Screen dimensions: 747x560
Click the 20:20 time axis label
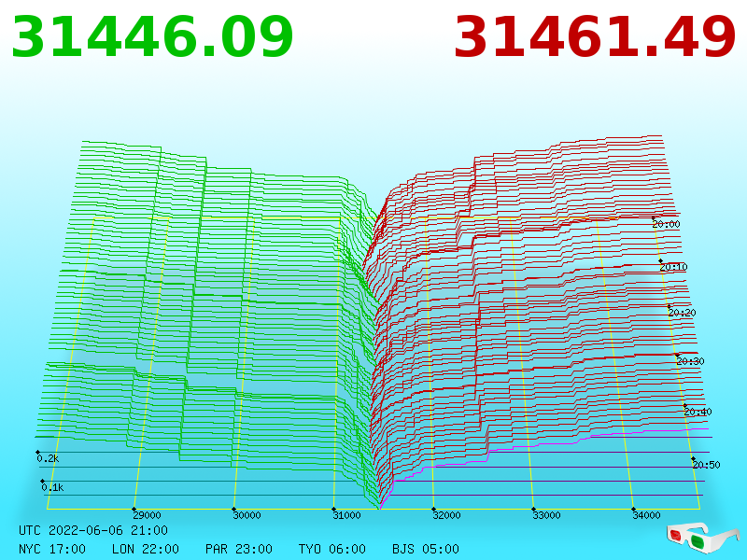[682, 313]
